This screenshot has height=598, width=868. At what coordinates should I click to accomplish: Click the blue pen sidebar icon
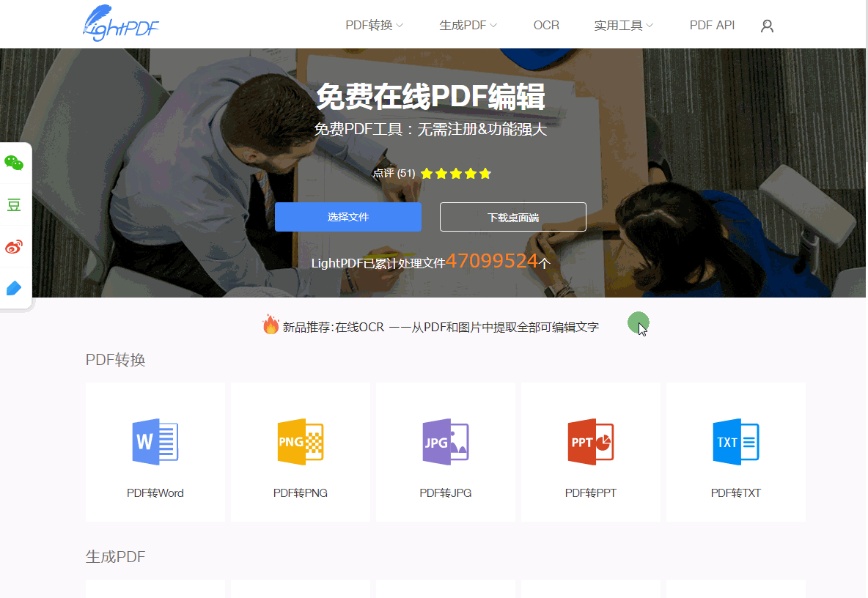pyautogui.click(x=14, y=288)
